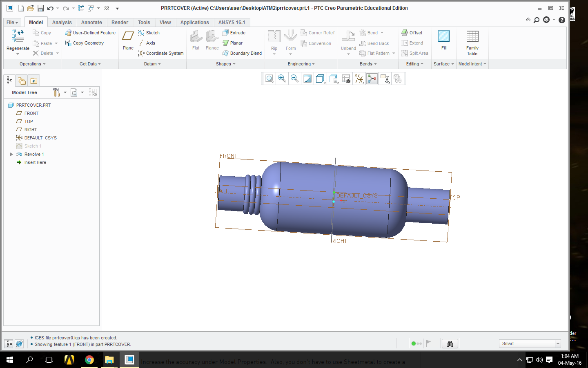Expand the Model Intent group dropdown

(x=472, y=64)
